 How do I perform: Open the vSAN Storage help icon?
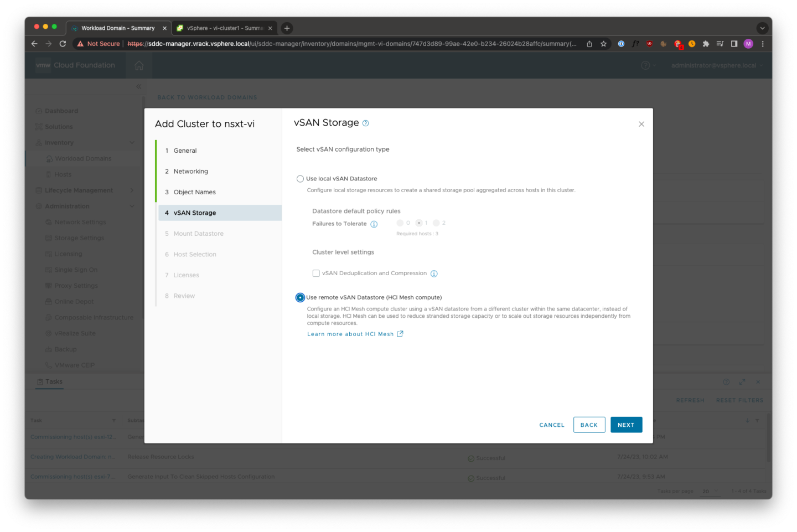365,123
